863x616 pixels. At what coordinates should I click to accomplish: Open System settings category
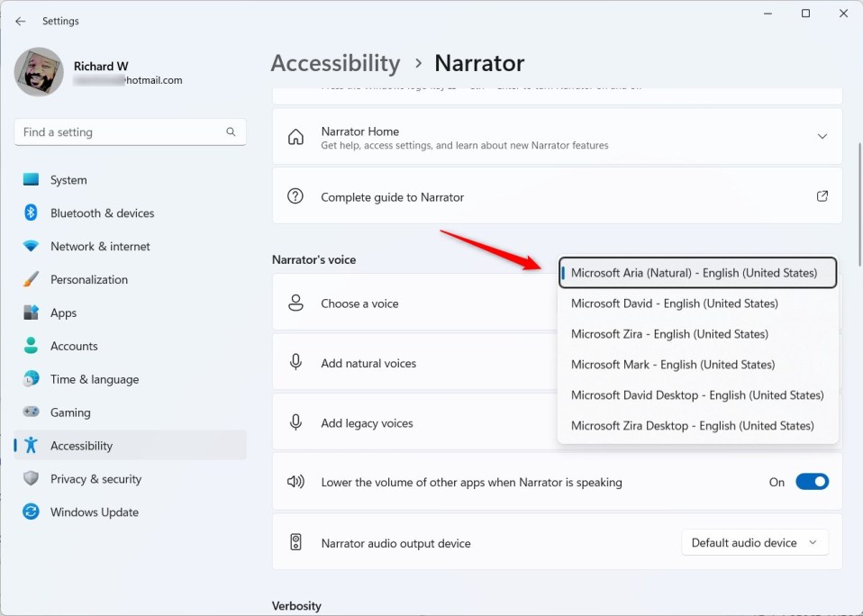pos(131,180)
